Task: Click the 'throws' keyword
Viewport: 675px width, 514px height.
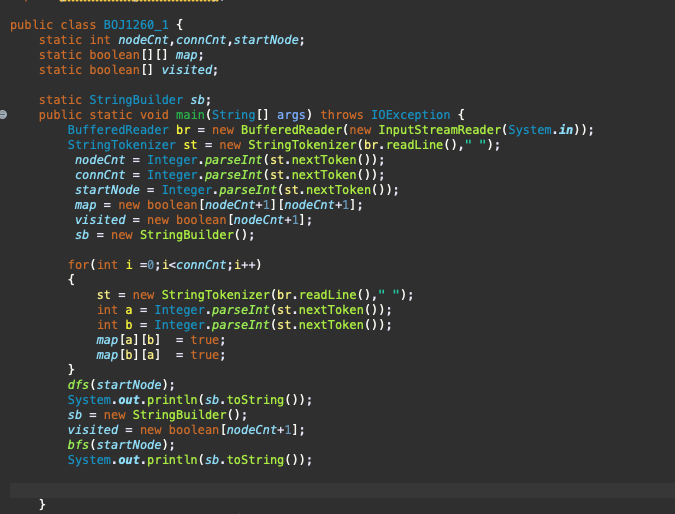Action: 342,115
